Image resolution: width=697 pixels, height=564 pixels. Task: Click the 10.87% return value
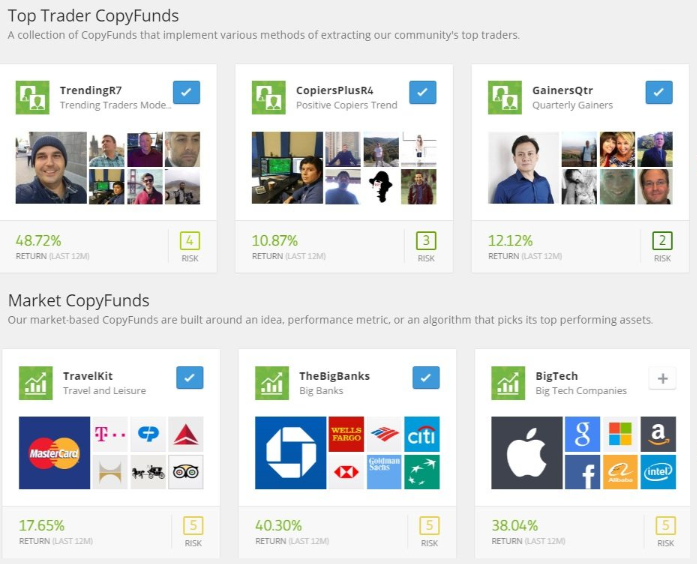click(275, 241)
